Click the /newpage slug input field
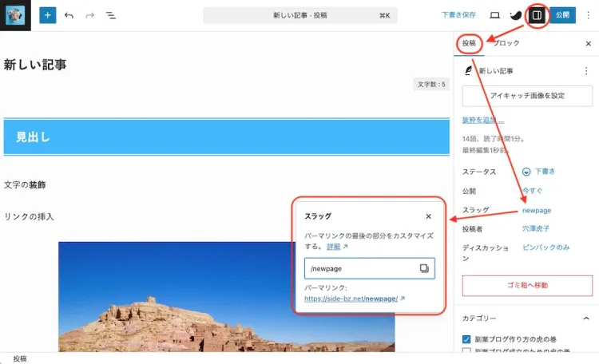 tap(370, 268)
